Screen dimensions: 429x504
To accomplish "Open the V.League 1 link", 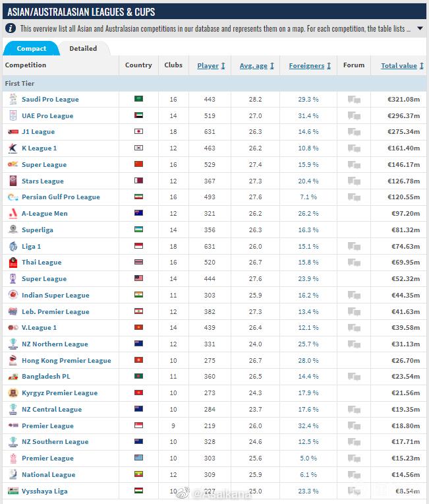I will click(39, 328).
